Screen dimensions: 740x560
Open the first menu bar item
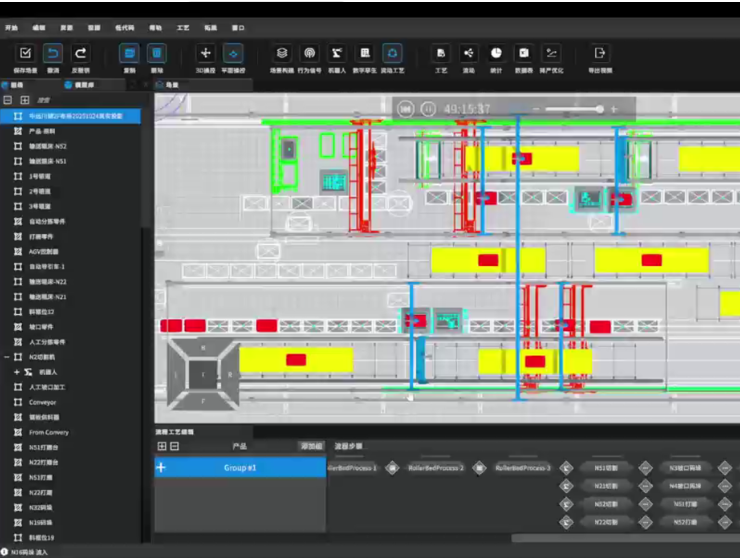click(x=11, y=28)
